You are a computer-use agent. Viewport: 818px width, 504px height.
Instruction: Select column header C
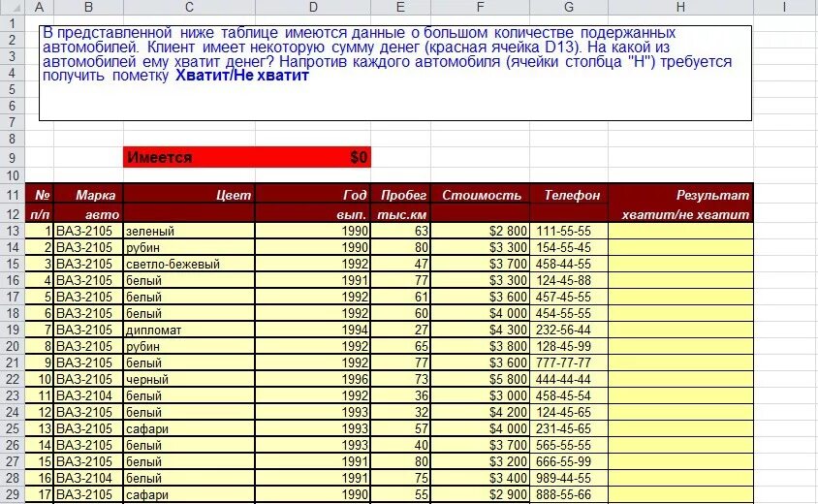[x=189, y=7]
